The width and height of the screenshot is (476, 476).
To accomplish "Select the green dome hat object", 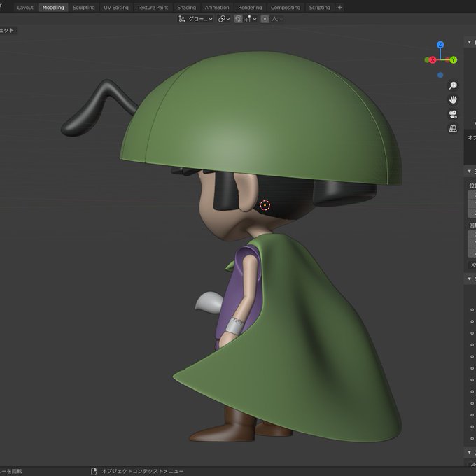I will pos(261,118).
